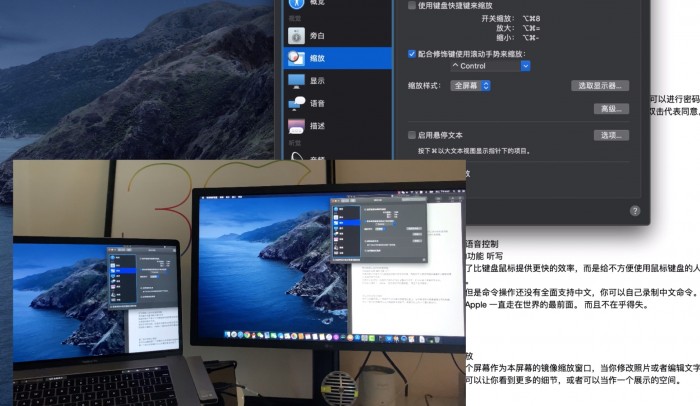
Task: Click the line mentioning 键盘鼠标提供更快的效率
Action: (x=583, y=268)
